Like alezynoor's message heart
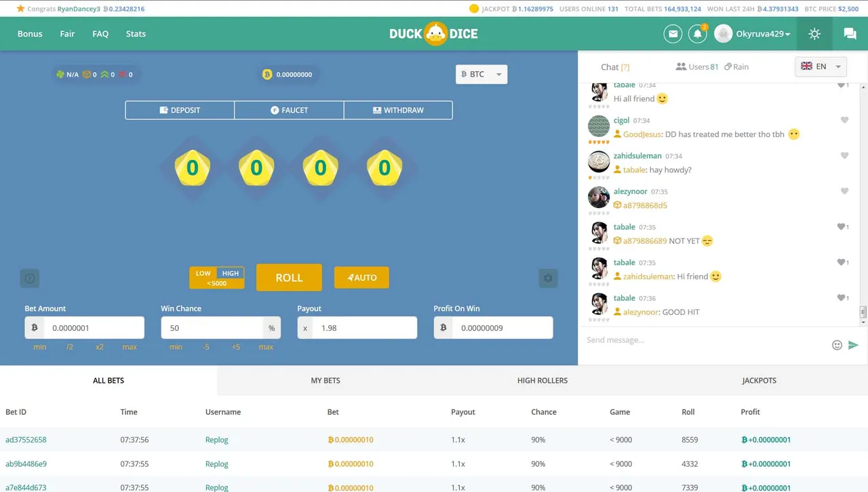Viewport: 868px width, 492px height. click(844, 191)
